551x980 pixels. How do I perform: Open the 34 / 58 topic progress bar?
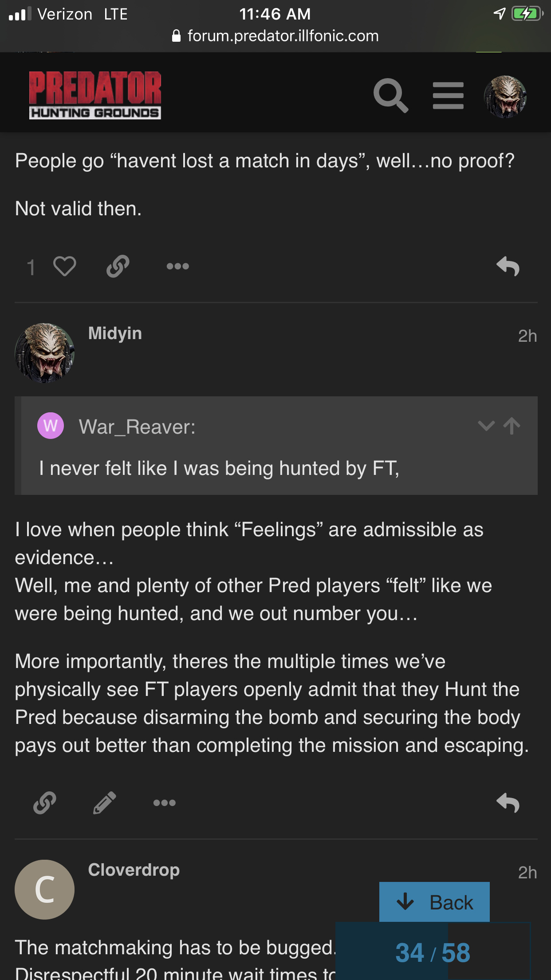tap(433, 952)
